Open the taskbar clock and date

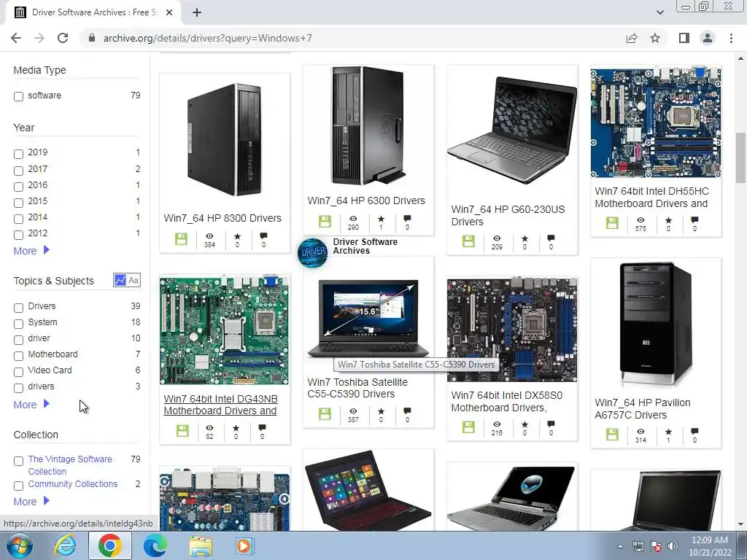point(709,546)
